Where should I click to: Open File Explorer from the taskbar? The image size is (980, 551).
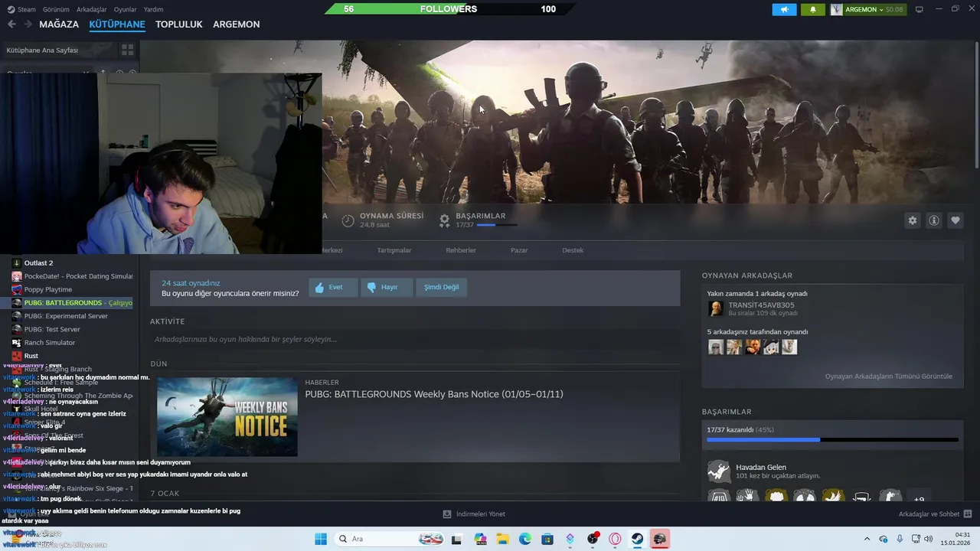coord(502,539)
